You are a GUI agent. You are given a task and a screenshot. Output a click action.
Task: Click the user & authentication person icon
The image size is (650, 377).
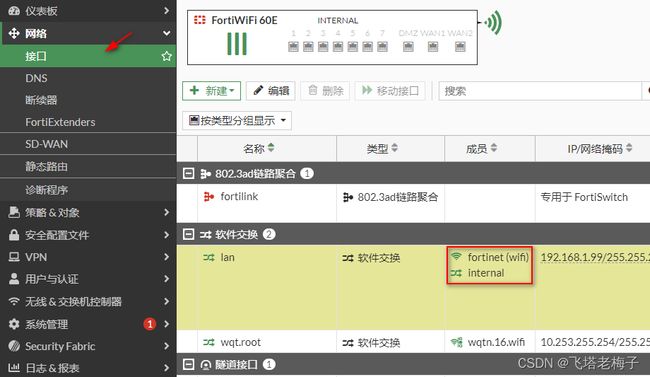[14, 279]
